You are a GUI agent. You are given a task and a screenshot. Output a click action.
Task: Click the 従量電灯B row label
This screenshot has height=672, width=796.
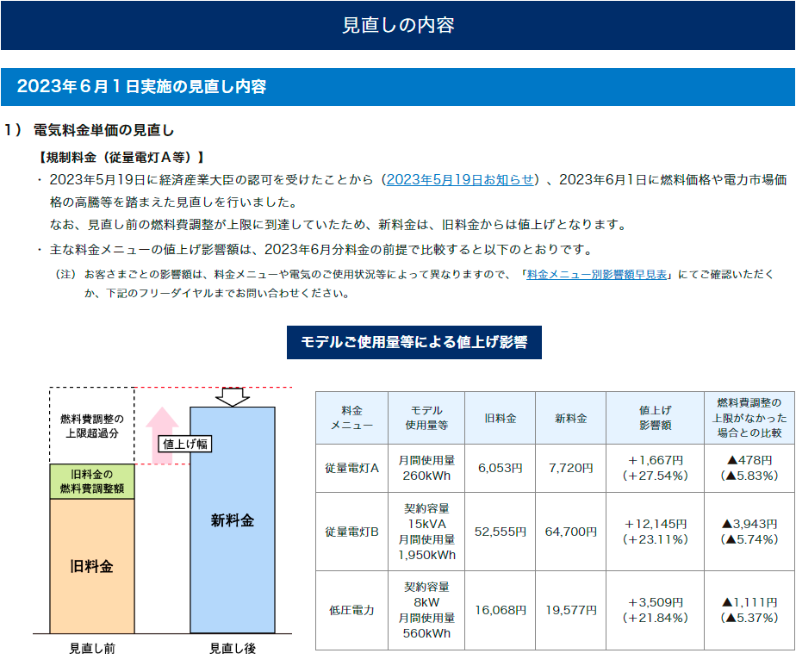coord(351,532)
